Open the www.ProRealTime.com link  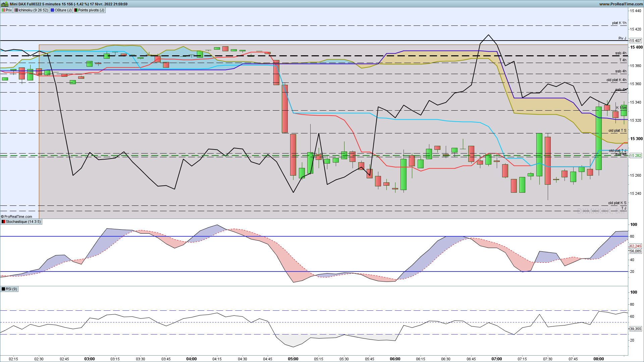pos(621,4)
